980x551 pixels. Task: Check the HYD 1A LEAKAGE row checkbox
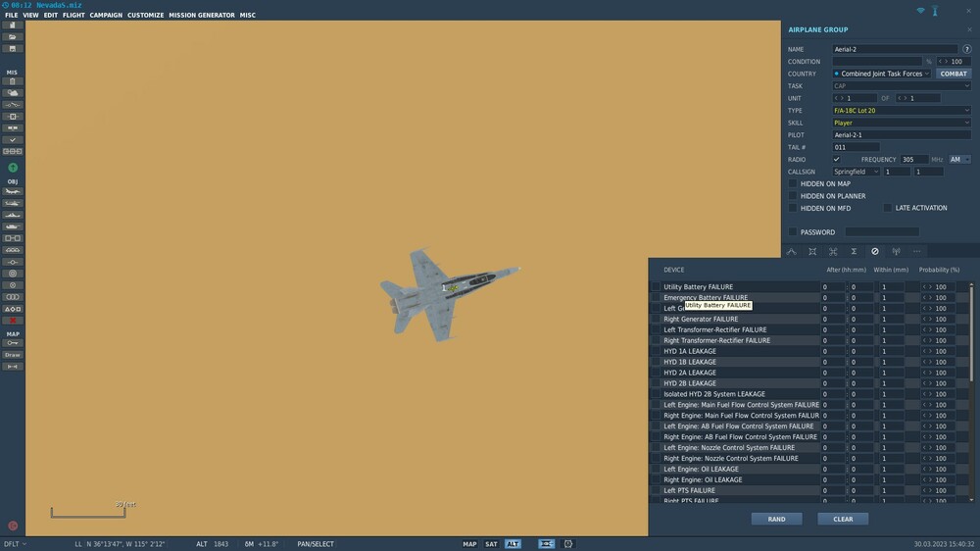pyautogui.click(x=656, y=352)
